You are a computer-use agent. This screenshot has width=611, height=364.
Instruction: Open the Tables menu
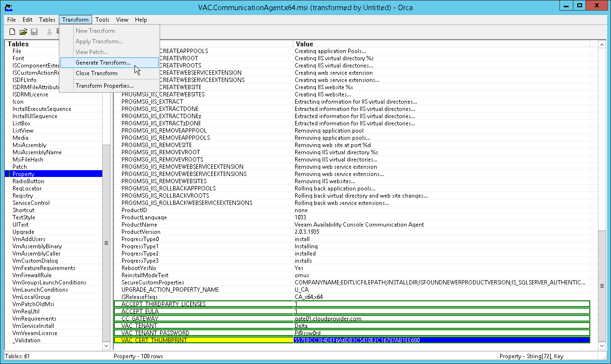coord(47,20)
